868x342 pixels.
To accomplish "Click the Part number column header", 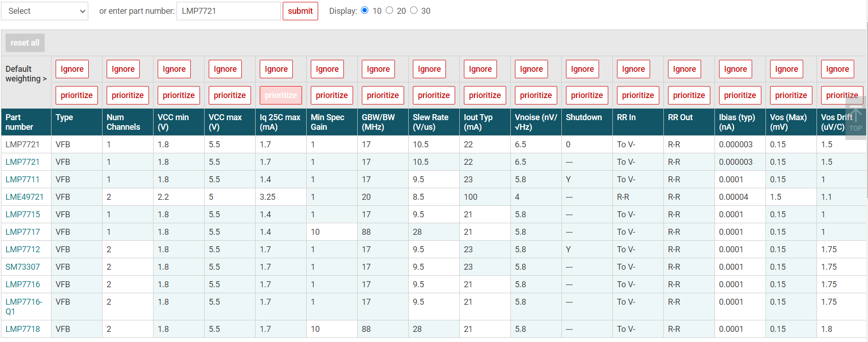I will pos(26,122).
